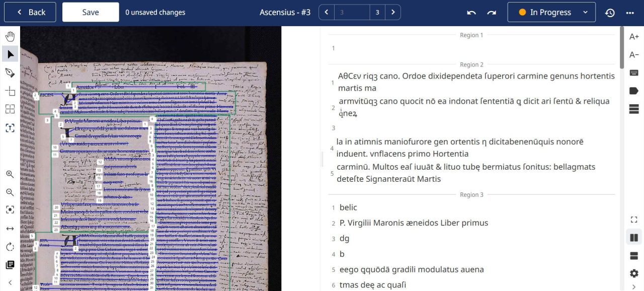The height and width of the screenshot is (291, 644).
Task: Increase the transcription font size (A+)
Action: point(634,36)
